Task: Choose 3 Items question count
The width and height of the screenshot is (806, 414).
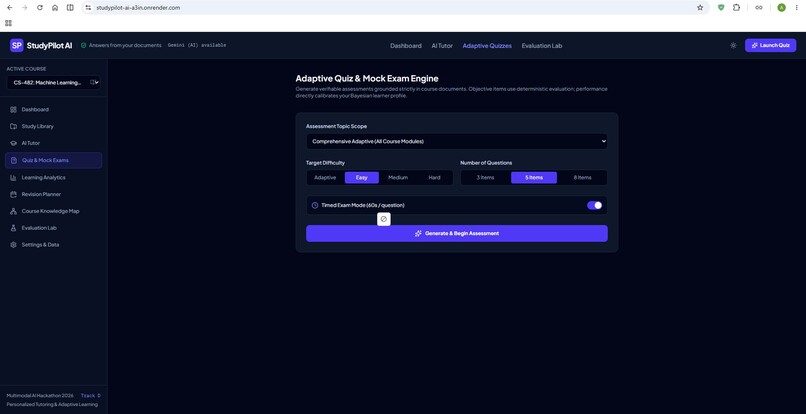Action: pos(485,177)
